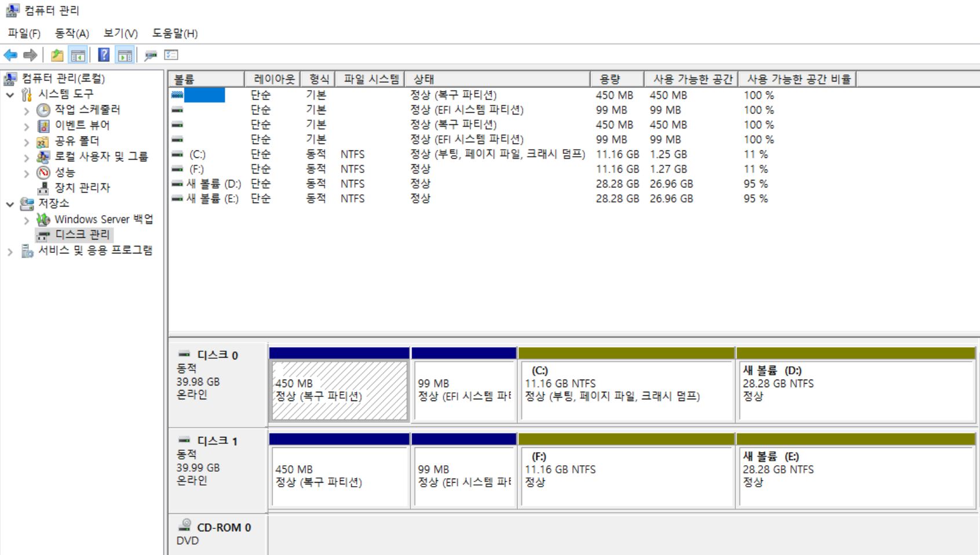Click the 파일 시스템 column header
The image size is (980, 555).
[x=371, y=79]
